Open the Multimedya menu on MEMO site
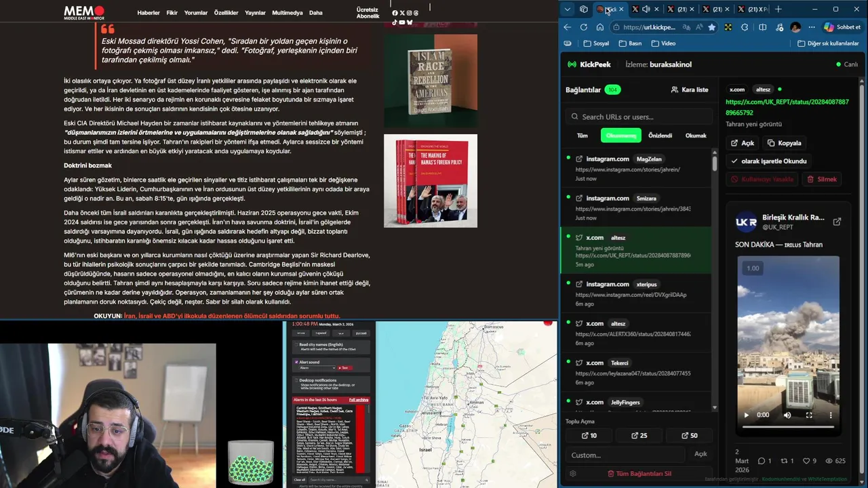Screen dimensions: 868x488 click(288, 13)
